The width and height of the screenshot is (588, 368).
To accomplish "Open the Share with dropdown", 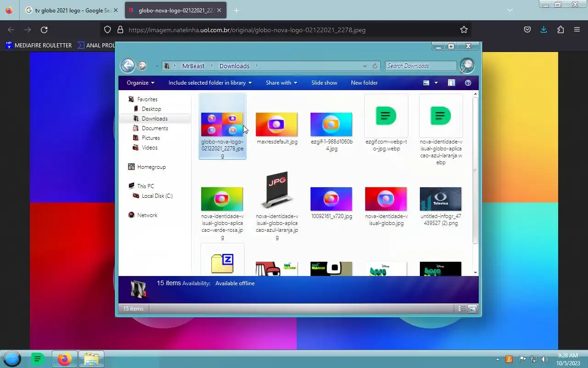I will [x=281, y=83].
